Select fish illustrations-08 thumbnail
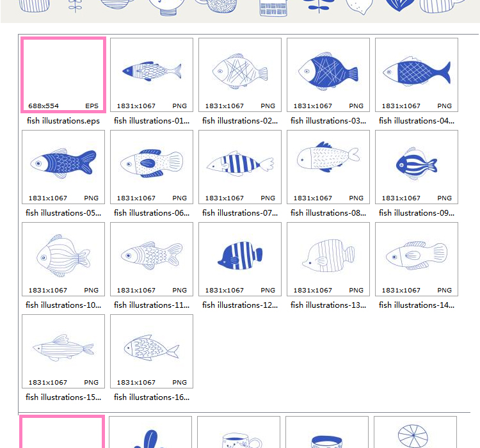 [328, 167]
